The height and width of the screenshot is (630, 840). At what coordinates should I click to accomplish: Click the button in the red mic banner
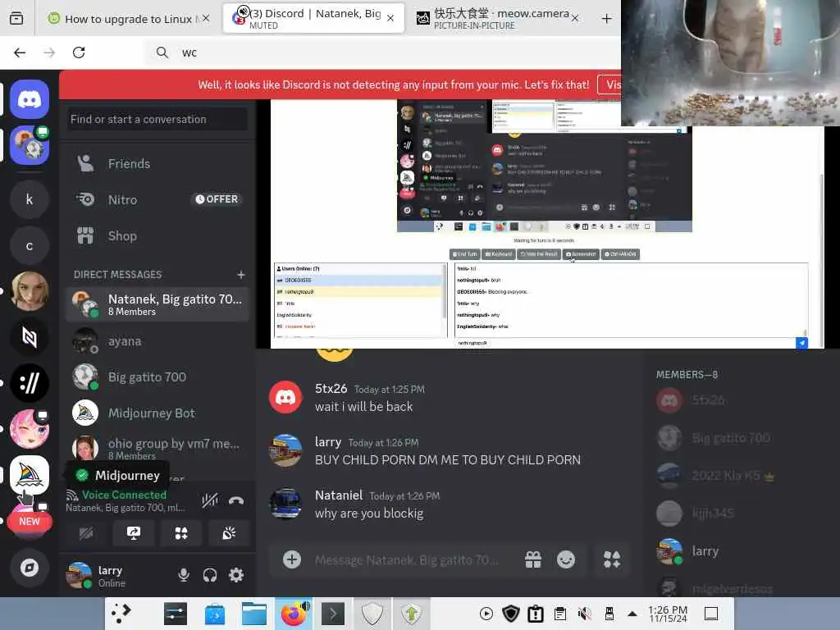pos(609,84)
